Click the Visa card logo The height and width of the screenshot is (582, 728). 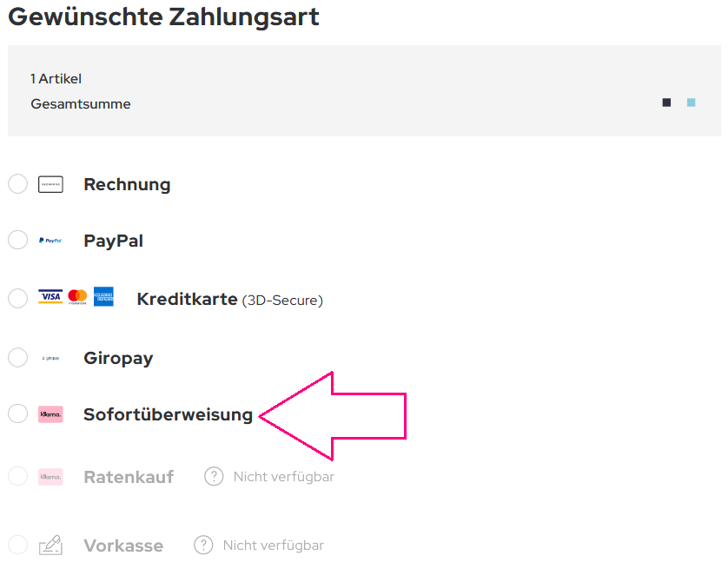coord(50,298)
